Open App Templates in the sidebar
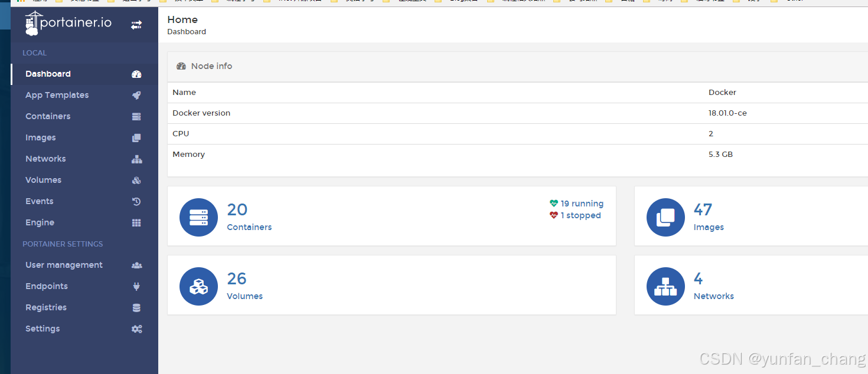The height and width of the screenshot is (374, 868). point(84,95)
